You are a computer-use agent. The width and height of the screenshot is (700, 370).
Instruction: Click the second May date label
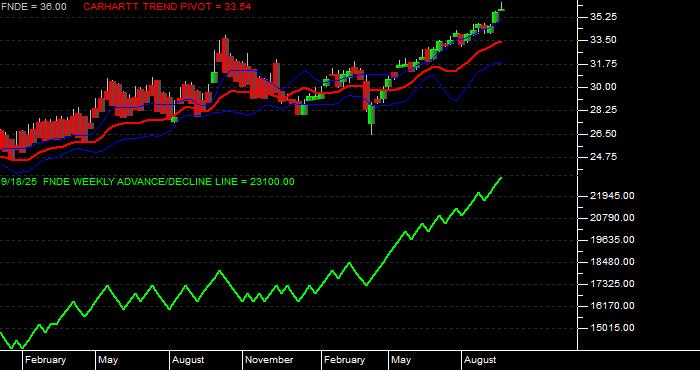(401, 360)
